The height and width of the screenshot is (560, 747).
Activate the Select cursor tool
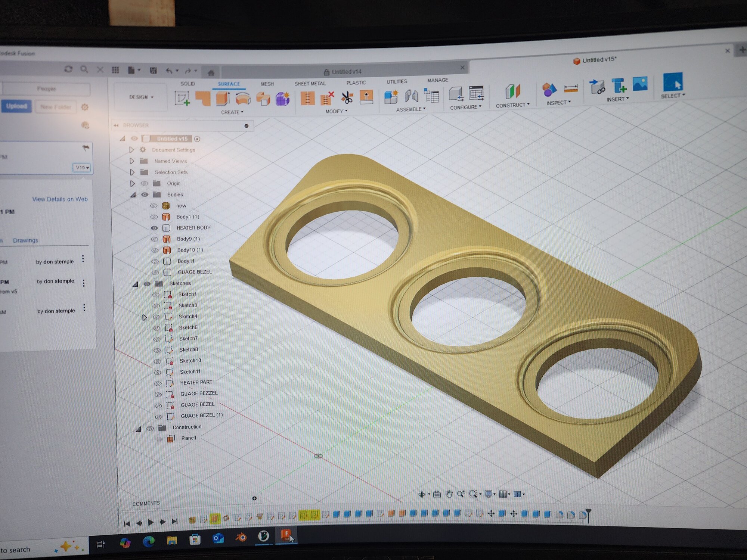point(673,82)
